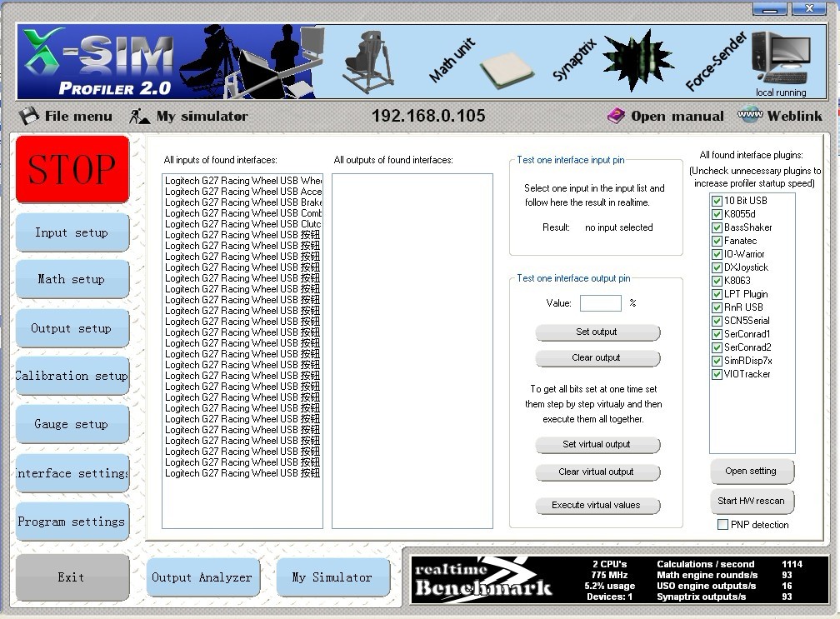The width and height of the screenshot is (840, 619).
Task: Click Set virtual output
Action: click(597, 444)
